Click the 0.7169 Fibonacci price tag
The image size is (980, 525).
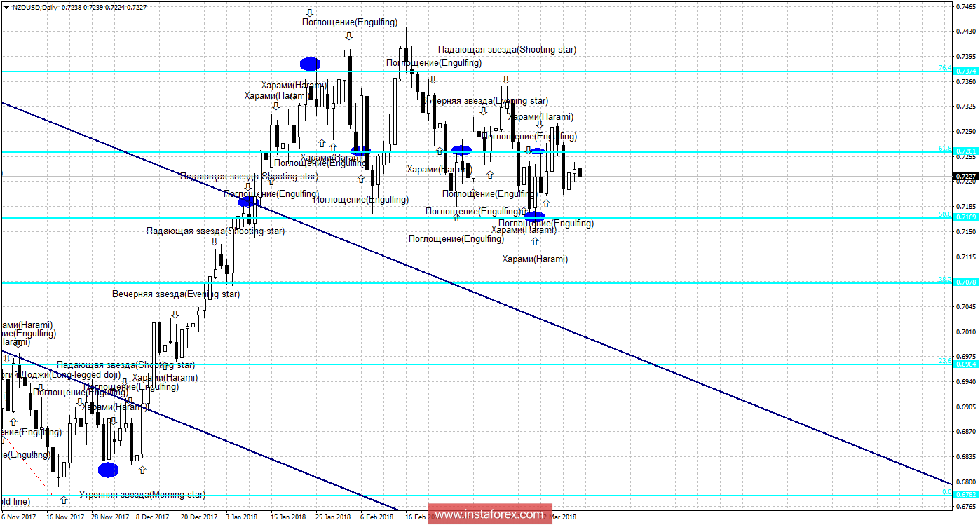[967, 217]
